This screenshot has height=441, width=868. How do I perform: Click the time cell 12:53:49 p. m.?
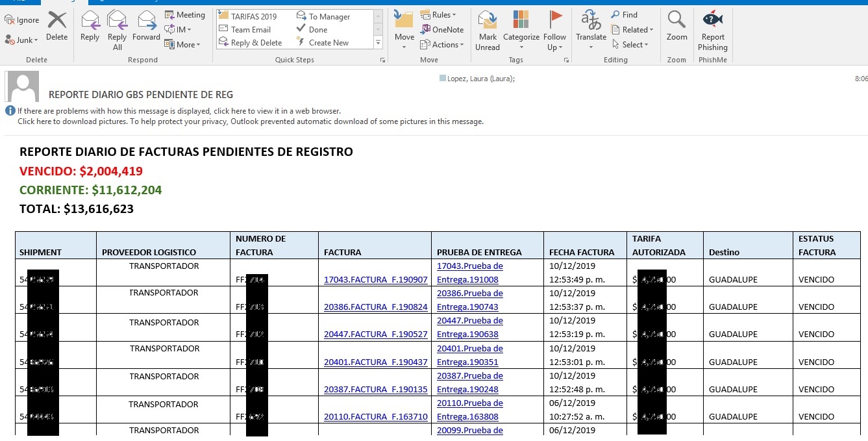[577, 280]
